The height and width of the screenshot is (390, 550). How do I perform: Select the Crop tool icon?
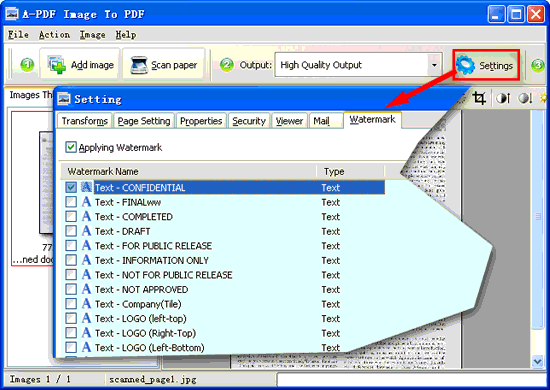coord(479,98)
